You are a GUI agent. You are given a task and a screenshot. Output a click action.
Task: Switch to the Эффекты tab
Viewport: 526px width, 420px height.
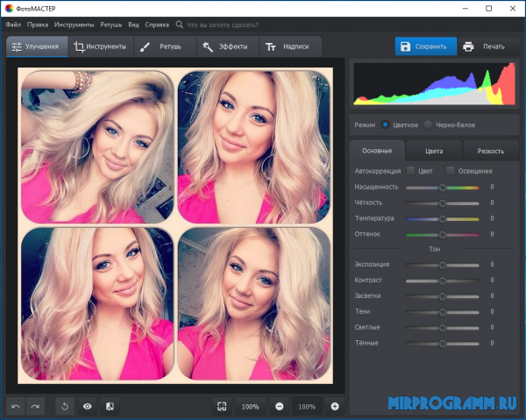226,46
